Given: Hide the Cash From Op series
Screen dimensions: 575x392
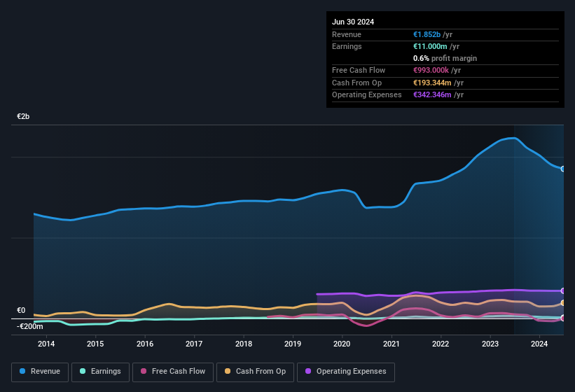Looking at the screenshot, I should (254, 372).
